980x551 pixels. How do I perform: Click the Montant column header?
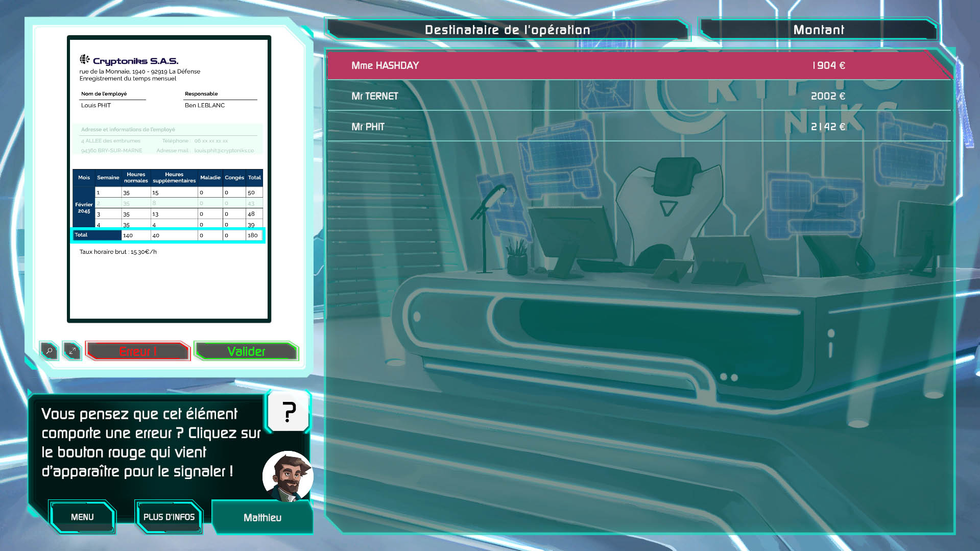(818, 30)
